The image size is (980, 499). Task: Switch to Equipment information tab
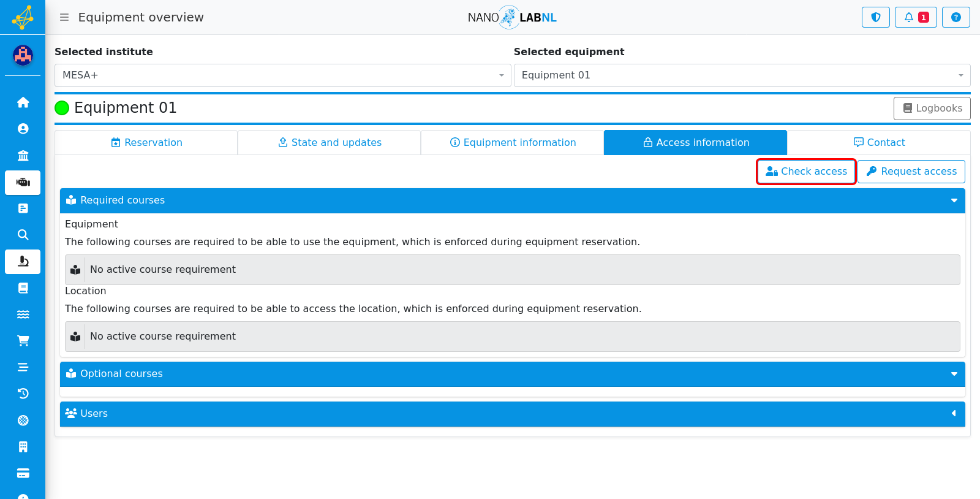click(x=513, y=142)
